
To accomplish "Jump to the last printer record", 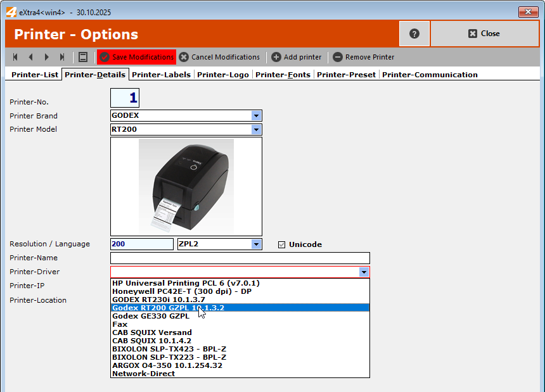I will click(x=62, y=57).
